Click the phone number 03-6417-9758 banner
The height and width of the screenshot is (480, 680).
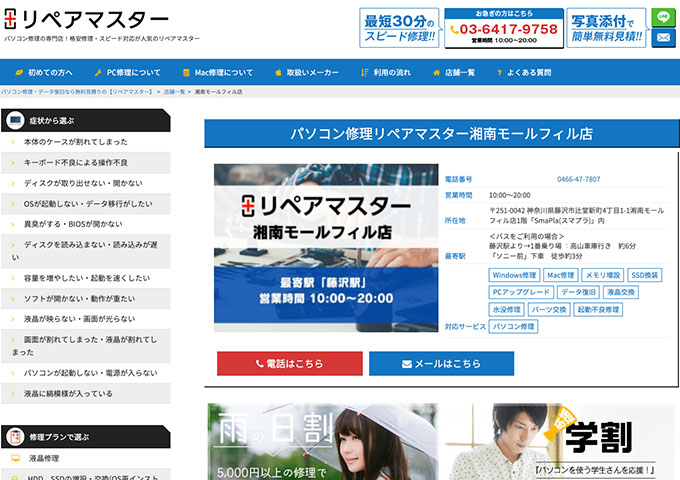[504, 28]
